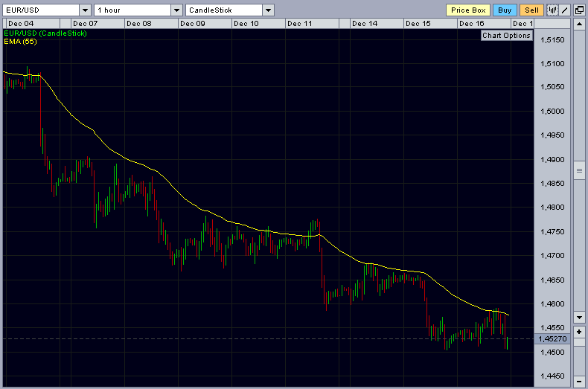The image size is (588, 389).
Task: Click the Sell button
Action: [x=531, y=10]
